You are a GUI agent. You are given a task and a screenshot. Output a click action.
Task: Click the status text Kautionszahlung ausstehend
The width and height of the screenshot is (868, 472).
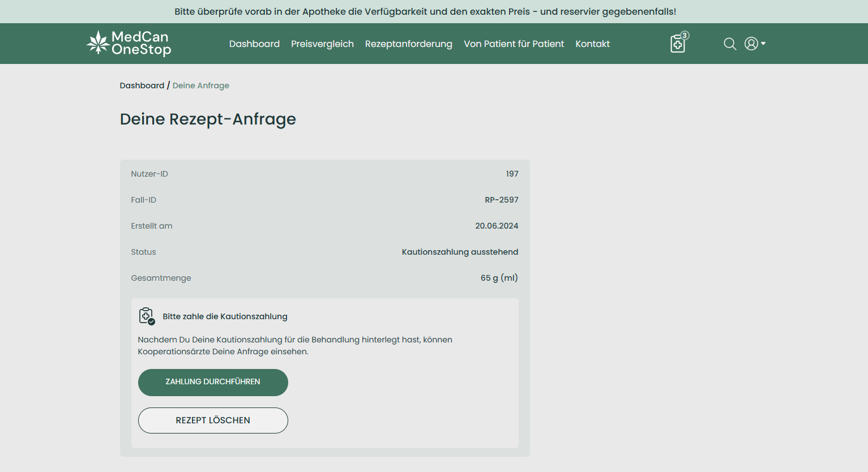pyautogui.click(x=460, y=252)
